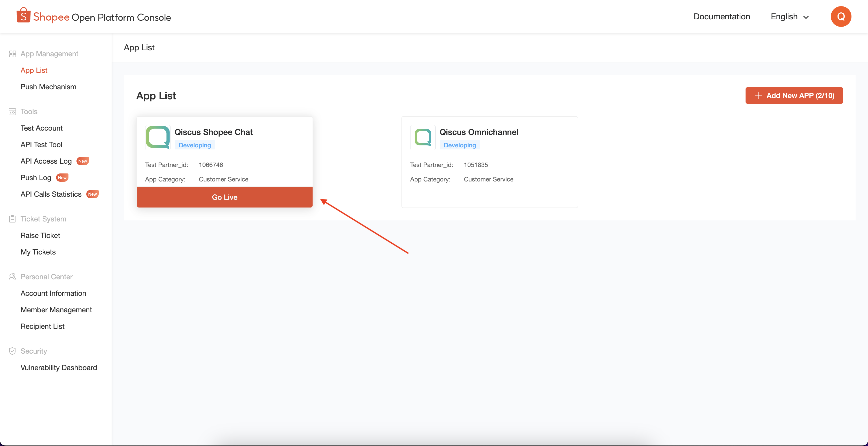The width and height of the screenshot is (868, 446).
Task: Click Go Live button
Action: click(224, 197)
